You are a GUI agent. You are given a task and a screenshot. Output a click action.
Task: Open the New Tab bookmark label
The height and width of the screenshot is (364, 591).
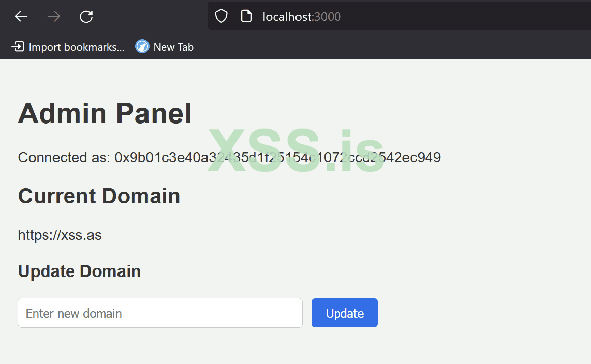[173, 47]
